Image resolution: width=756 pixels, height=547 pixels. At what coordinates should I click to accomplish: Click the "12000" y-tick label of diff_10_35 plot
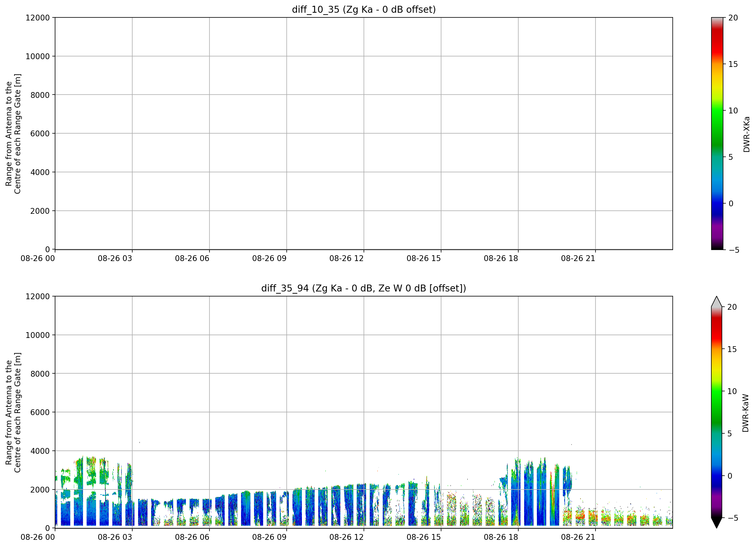pos(38,17)
